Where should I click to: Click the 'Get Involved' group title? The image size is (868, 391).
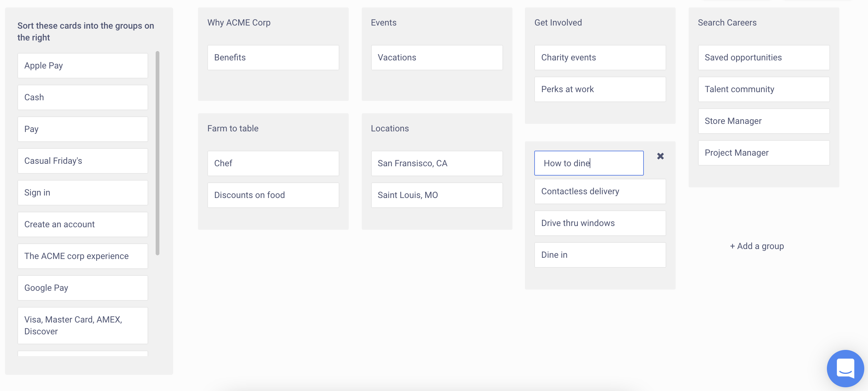pos(558,23)
